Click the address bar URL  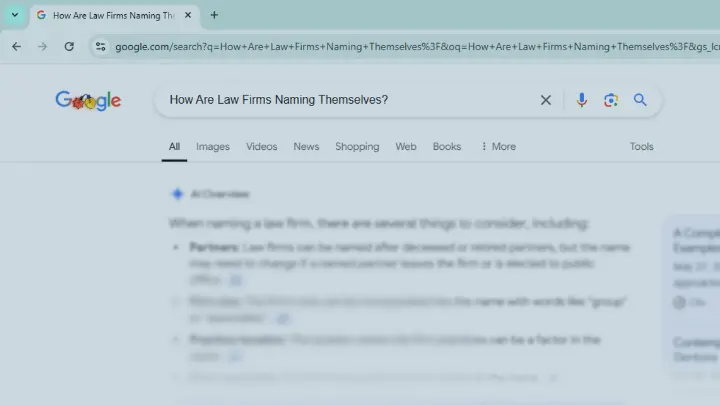(417, 47)
